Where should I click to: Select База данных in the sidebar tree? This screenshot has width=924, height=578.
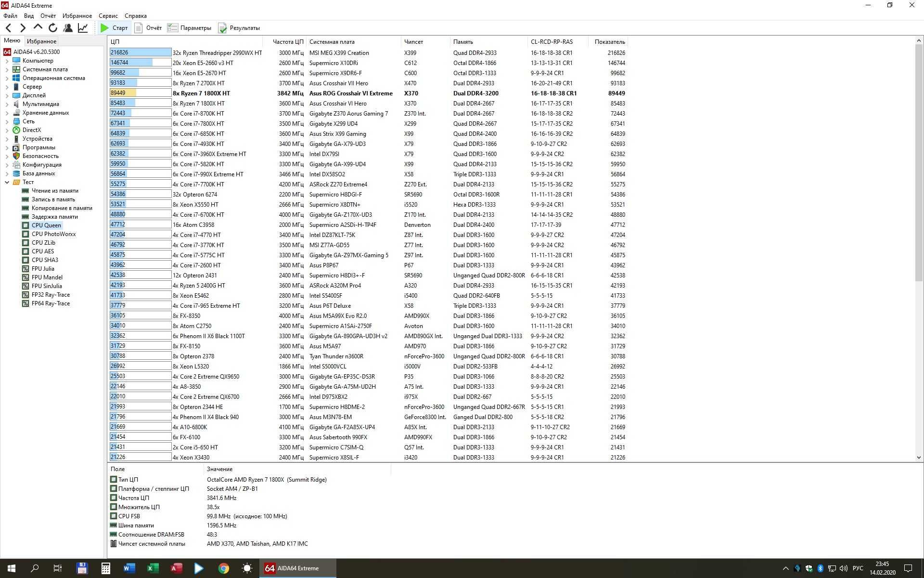(x=38, y=173)
